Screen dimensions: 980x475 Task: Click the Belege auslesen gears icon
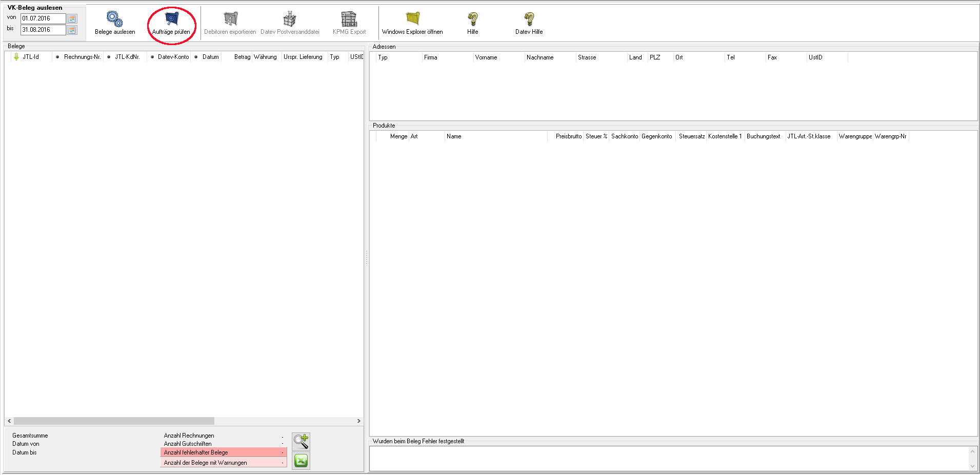[x=115, y=20]
